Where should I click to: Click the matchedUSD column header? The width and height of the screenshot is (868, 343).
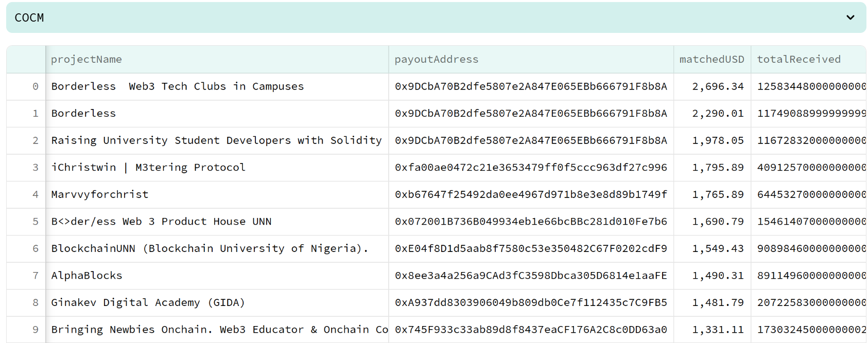point(712,59)
